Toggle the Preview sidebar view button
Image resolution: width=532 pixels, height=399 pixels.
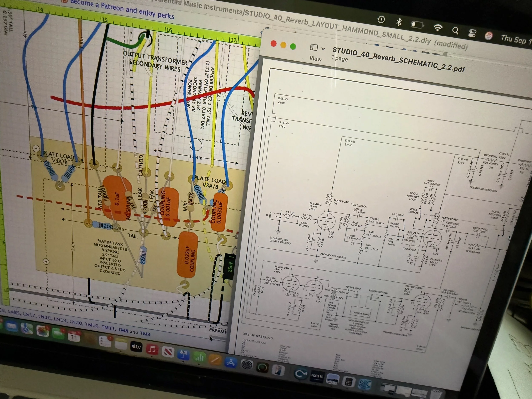(314, 47)
